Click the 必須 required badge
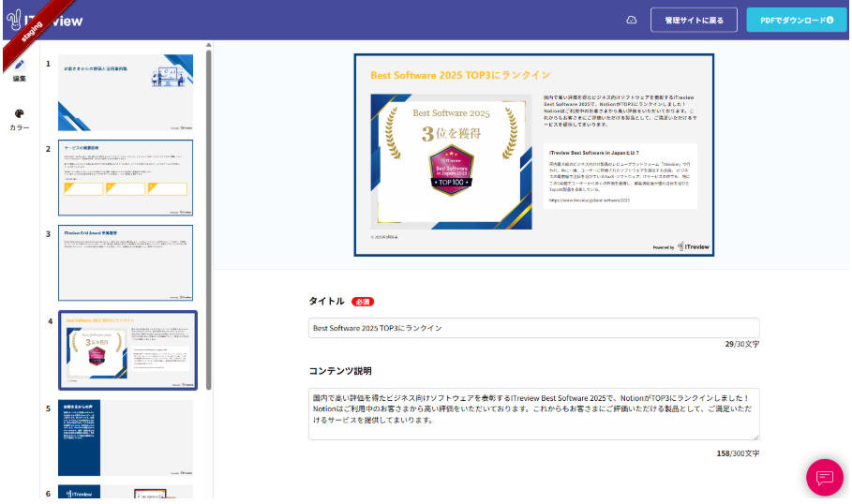The width and height of the screenshot is (852, 504). pyautogui.click(x=363, y=302)
